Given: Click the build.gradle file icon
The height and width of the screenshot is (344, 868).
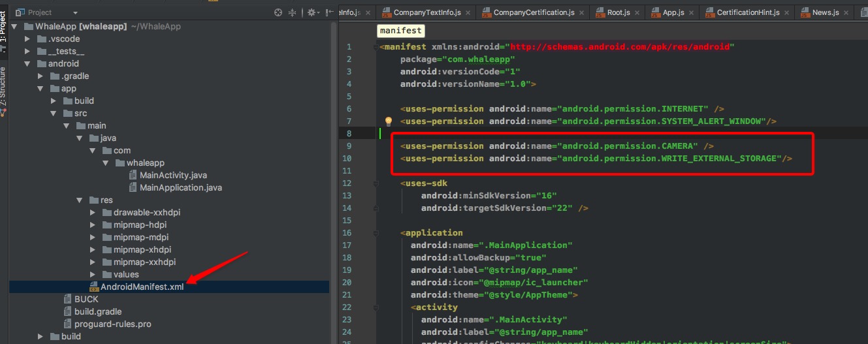Looking at the screenshot, I should tap(67, 312).
